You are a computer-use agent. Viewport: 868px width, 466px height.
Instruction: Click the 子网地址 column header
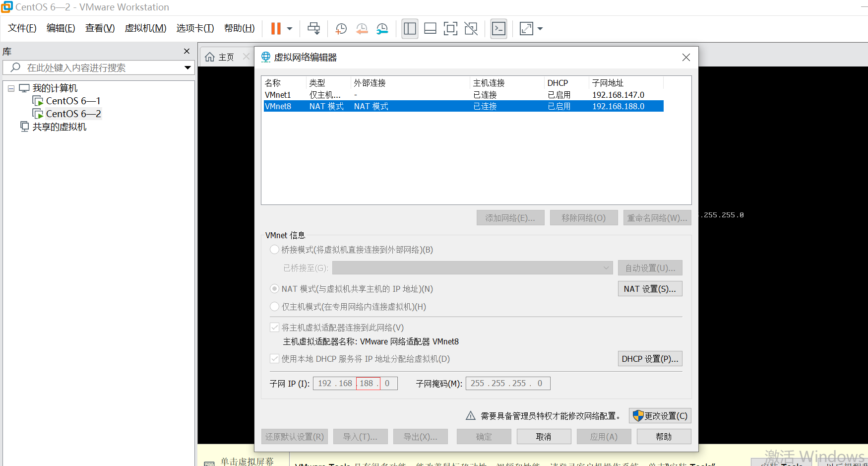pyautogui.click(x=608, y=83)
